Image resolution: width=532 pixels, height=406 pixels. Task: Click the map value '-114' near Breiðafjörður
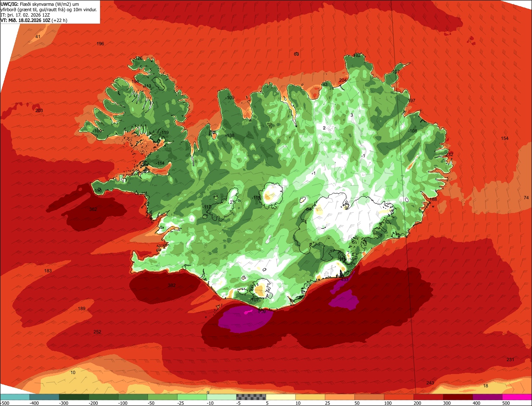coord(160,163)
